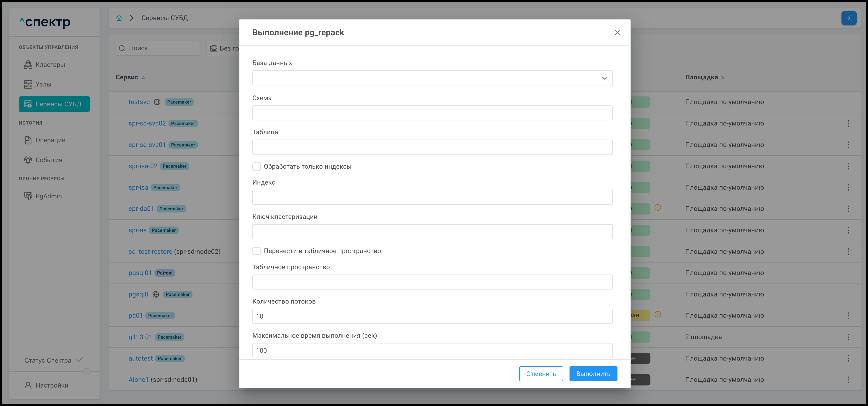This screenshot has height=406, width=868.
Task: Click the Отменить button
Action: pos(540,374)
